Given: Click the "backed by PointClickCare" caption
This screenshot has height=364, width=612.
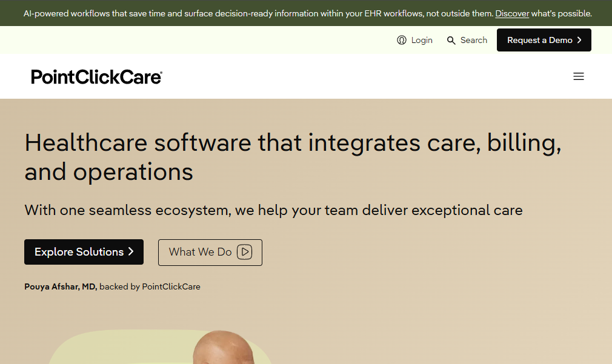Looking at the screenshot, I should pos(150,286).
